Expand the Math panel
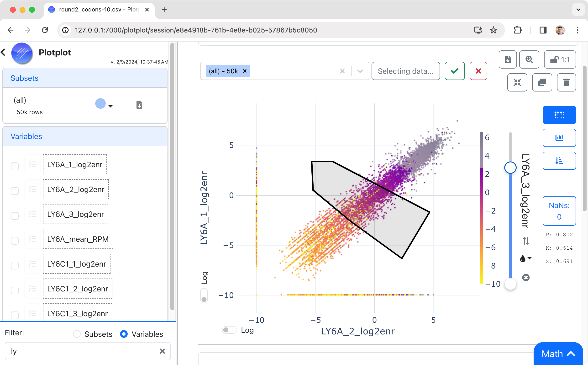The width and height of the screenshot is (588, 365). [558, 353]
